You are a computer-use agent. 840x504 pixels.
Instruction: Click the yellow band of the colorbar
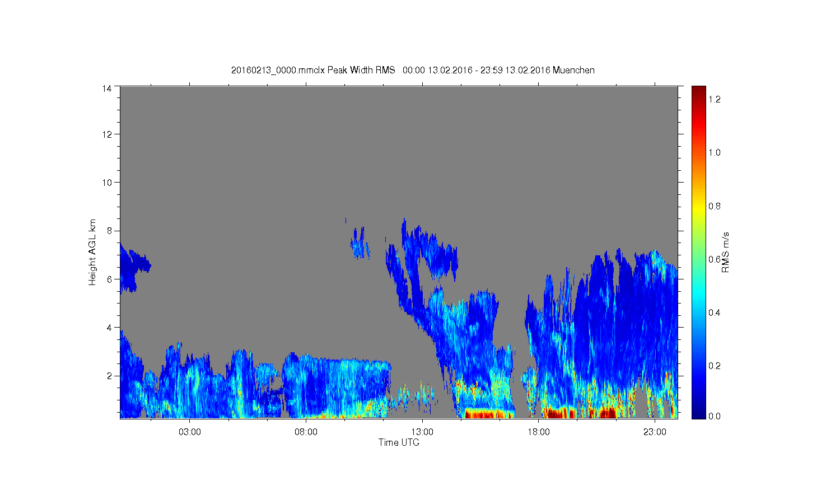698,210
